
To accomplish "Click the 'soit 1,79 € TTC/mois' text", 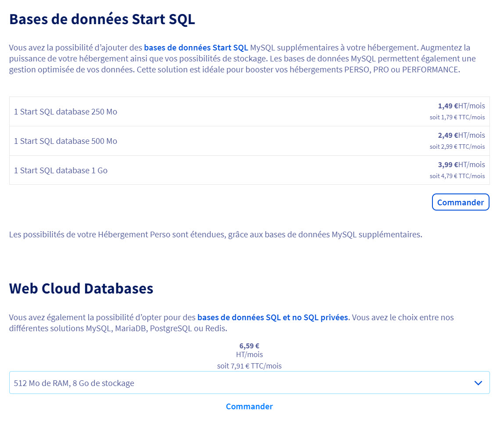I will tap(457, 117).
